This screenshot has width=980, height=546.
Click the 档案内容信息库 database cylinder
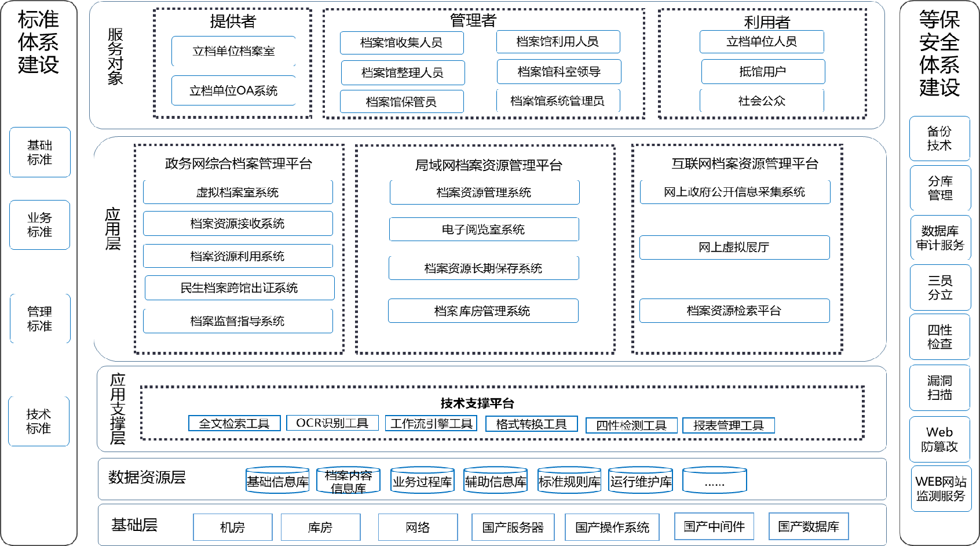[349, 481]
